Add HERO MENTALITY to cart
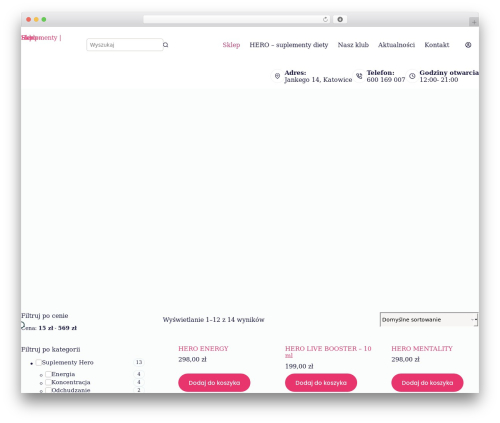 [427, 383]
